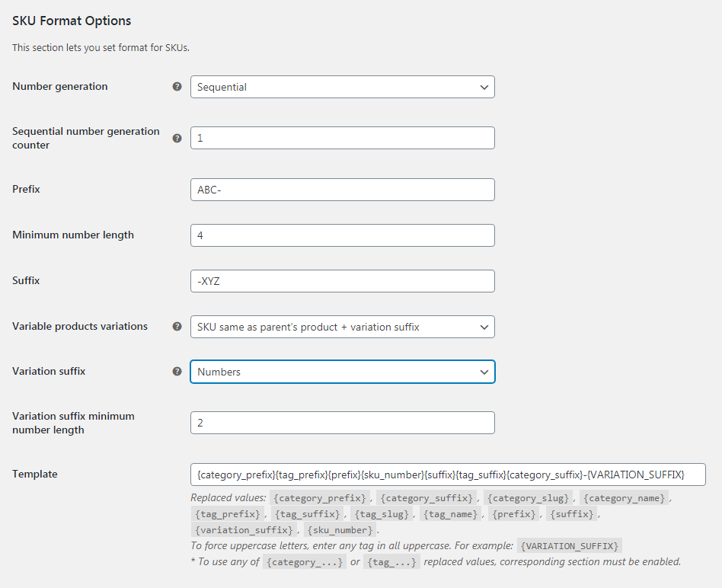This screenshot has height=588, width=722.
Task: Click the Sequential number generation counter field
Action: pos(343,138)
